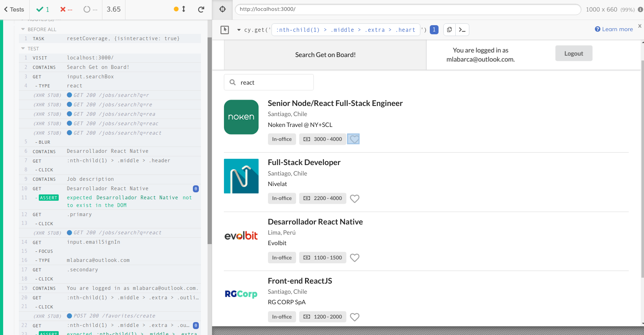Screen dimensions: 644x335
Task: Click the command log scrollbar
Action: 210,140
